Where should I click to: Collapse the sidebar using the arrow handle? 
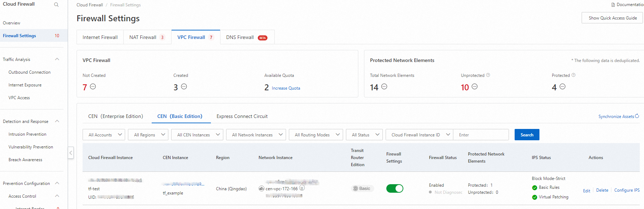(x=71, y=153)
